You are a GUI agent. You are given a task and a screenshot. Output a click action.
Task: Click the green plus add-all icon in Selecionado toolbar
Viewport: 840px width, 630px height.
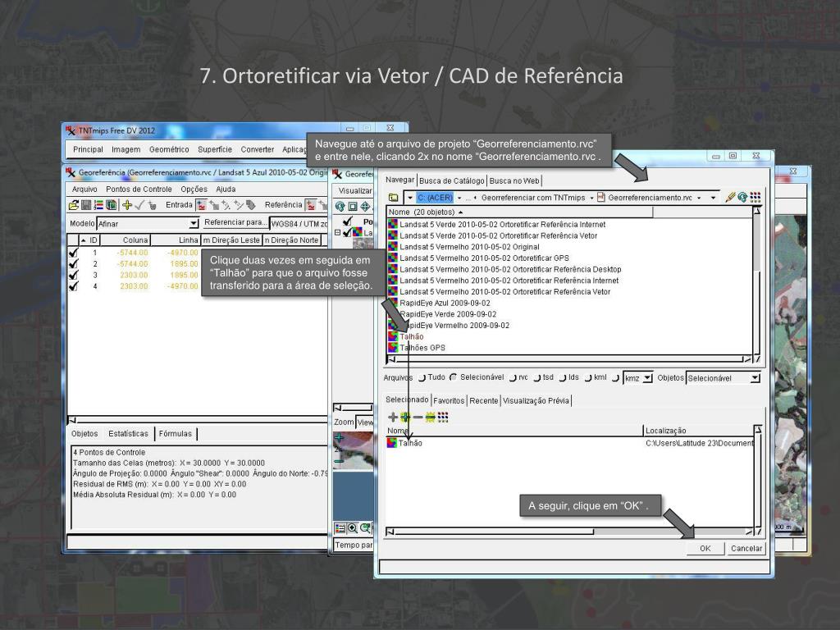405,417
